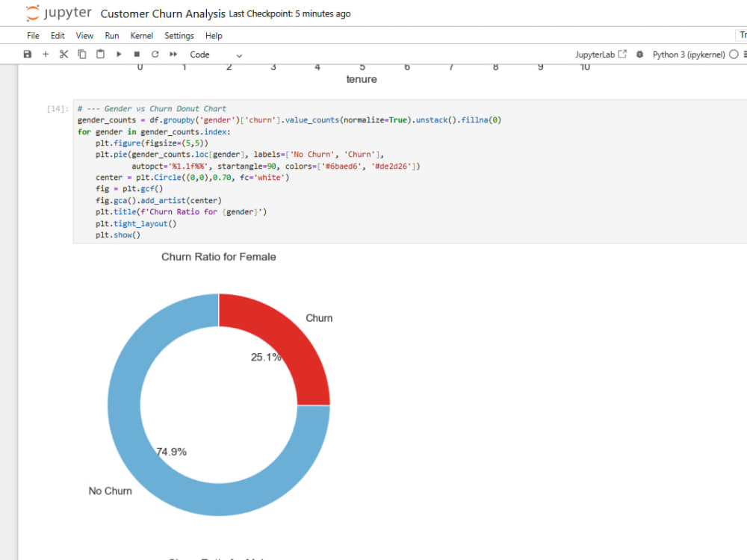
Task: Click the No Churn label beside chart
Action: tap(110, 491)
